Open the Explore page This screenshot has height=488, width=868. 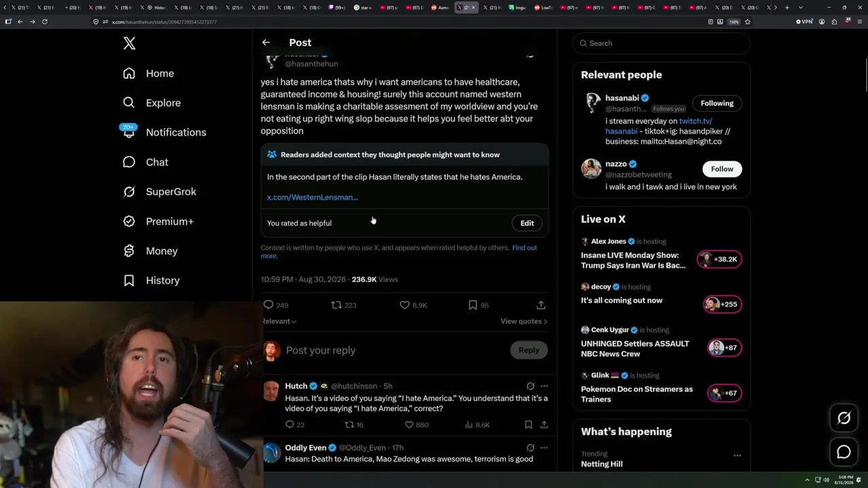tap(152, 103)
